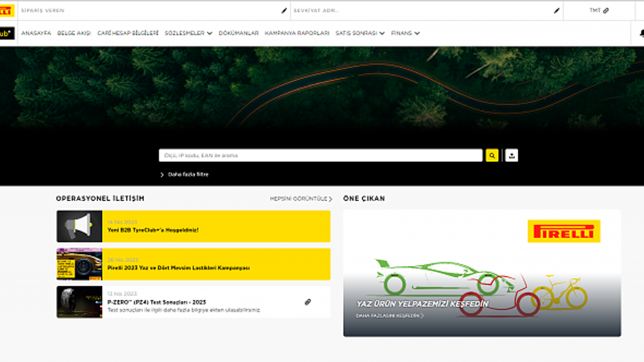The image size is (644, 362).
Task: Click pencil icon to edit Sevkiyat Adresi
Action: click(556, 11)
